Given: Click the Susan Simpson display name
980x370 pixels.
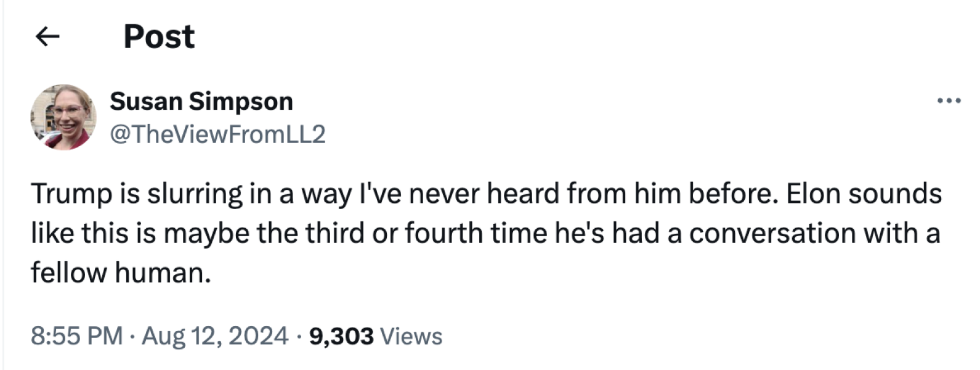Looking at the screenshot, I should pos(201,101).
